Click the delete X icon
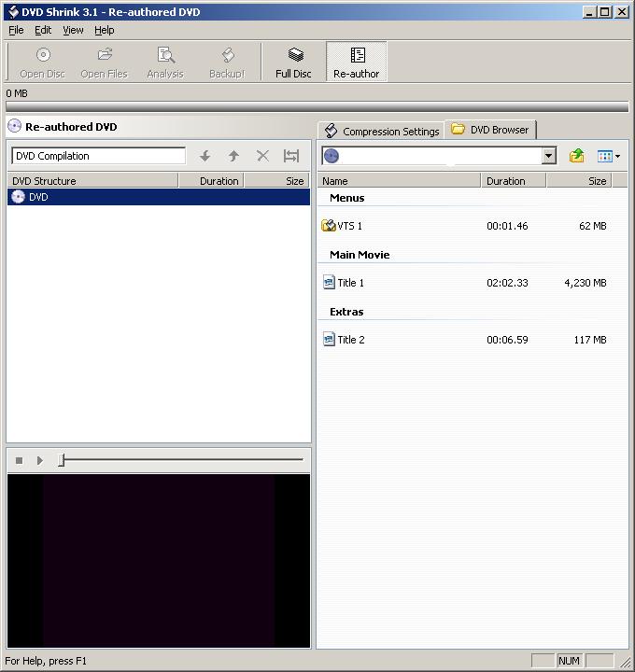 click(262, 156)
